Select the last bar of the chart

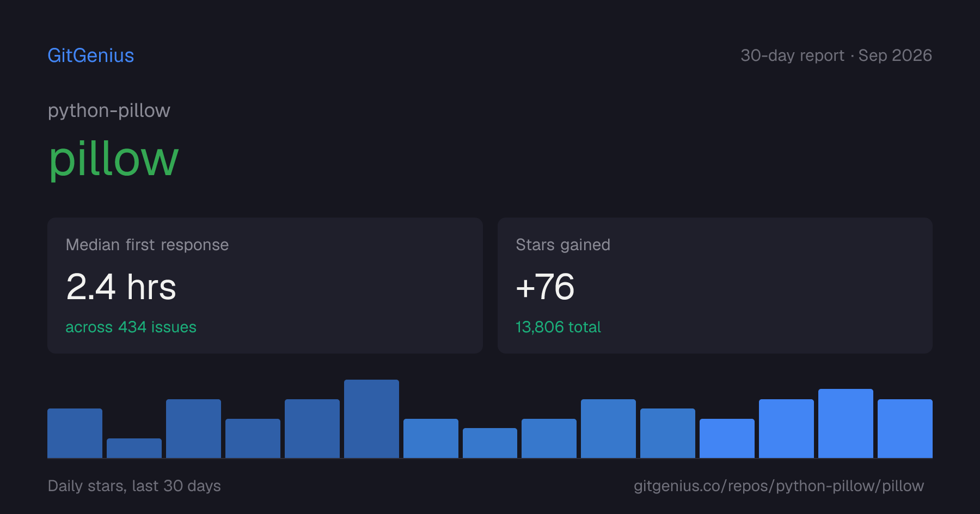pos(905,429)
